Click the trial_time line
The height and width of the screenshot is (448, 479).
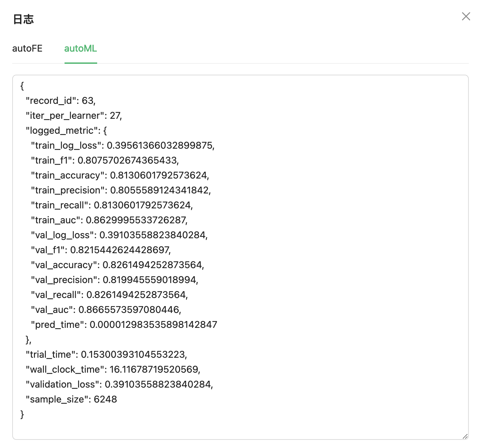coord(106,355)
